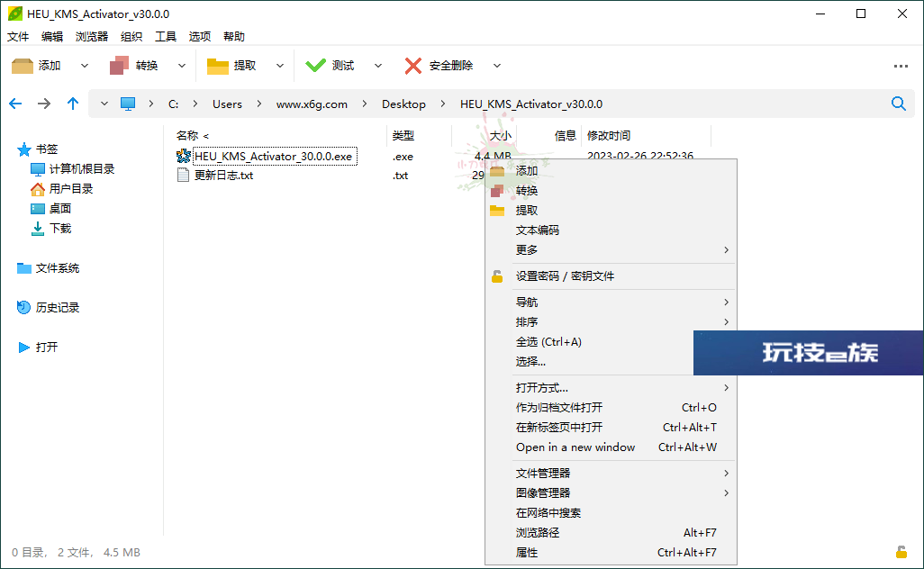Click the Test (测试) green checkmark icon

tap(315, 66)
